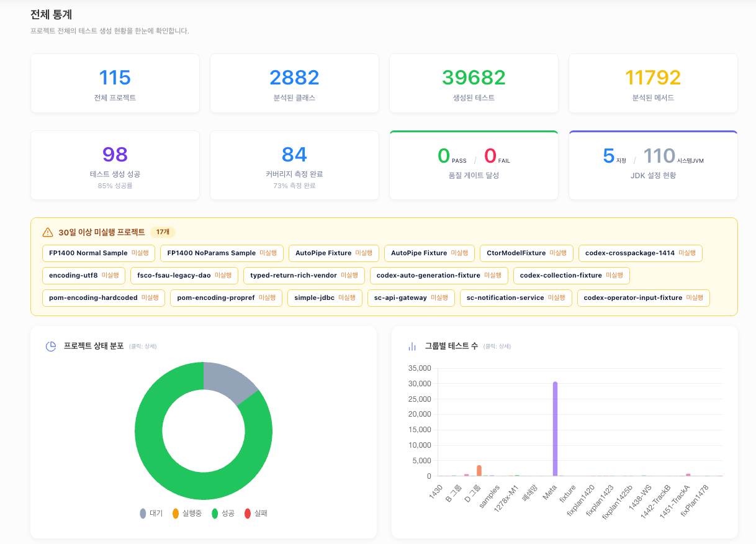Screen dimensions: 756x544
Task: Open the fsco-fsau-legacy-dao project chip
Action: (x=184, y=276)
